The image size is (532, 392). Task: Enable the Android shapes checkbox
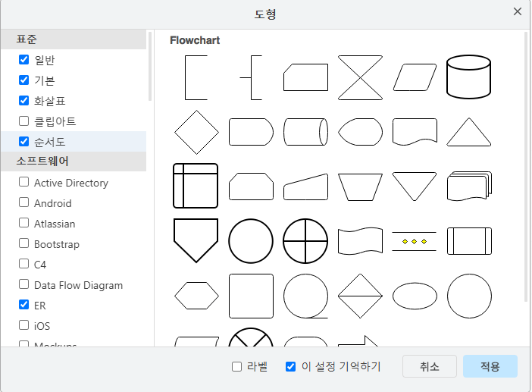[23, 202]
